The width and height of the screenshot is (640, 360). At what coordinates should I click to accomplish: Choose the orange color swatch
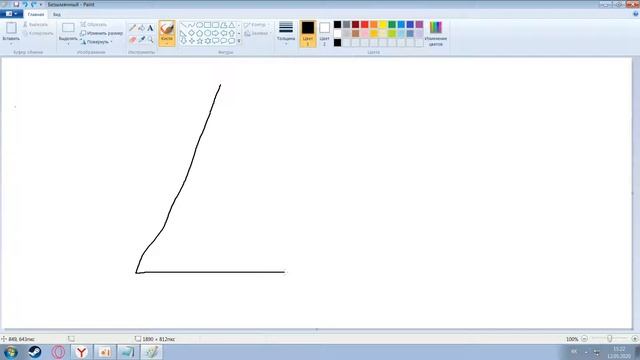374,24
